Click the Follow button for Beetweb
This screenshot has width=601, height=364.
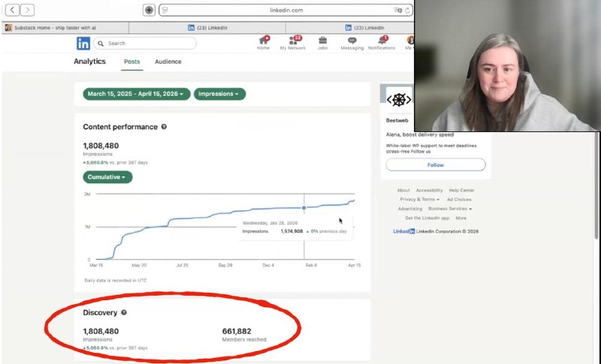click(436, 165)
